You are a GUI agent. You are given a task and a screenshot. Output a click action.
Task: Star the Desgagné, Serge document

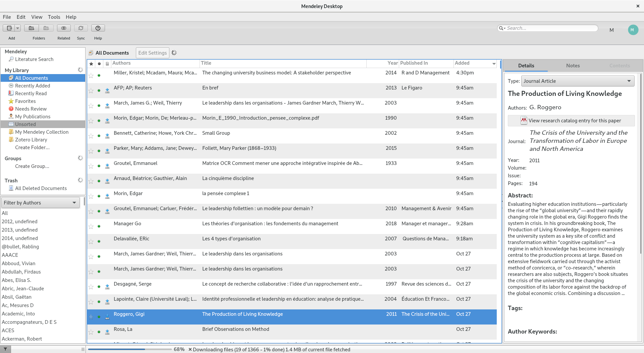91,287
